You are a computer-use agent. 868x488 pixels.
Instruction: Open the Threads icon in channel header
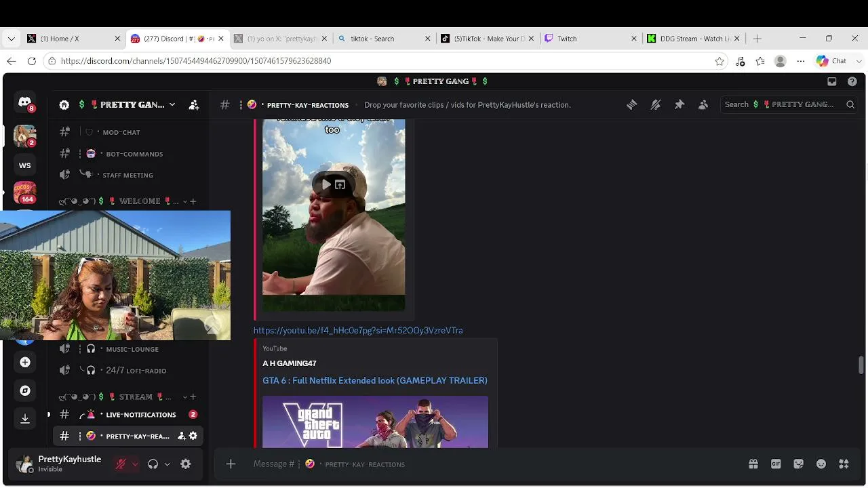coord(631,104)
